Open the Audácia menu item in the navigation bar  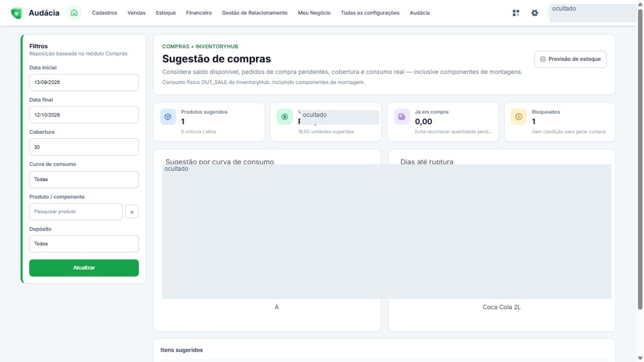click(419, 13)
